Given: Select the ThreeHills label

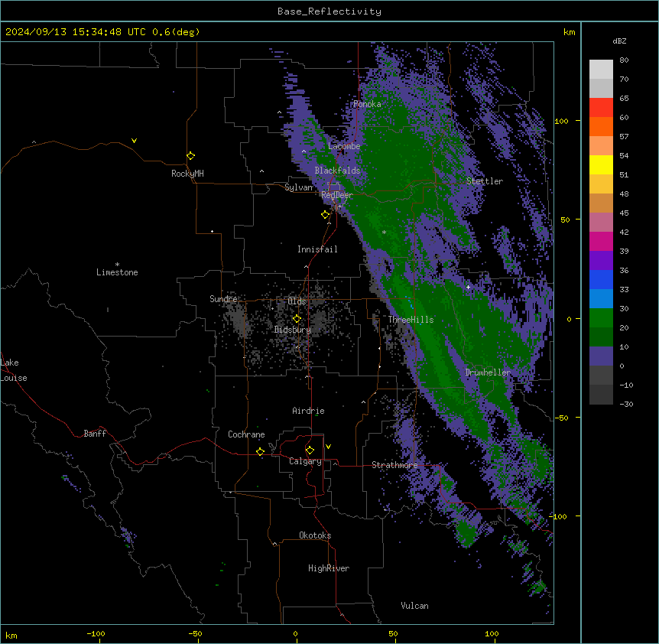Looking at the screenshot, I should pos(411,320).
